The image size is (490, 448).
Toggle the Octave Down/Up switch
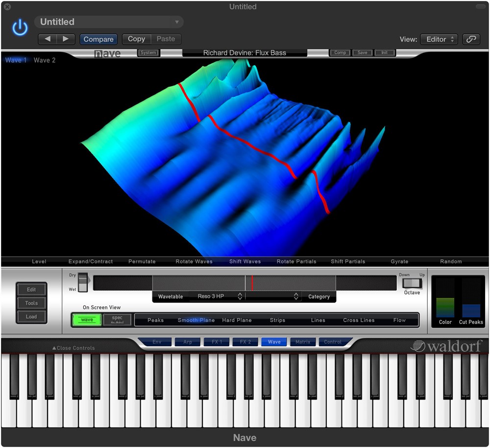tap(412, 283)
